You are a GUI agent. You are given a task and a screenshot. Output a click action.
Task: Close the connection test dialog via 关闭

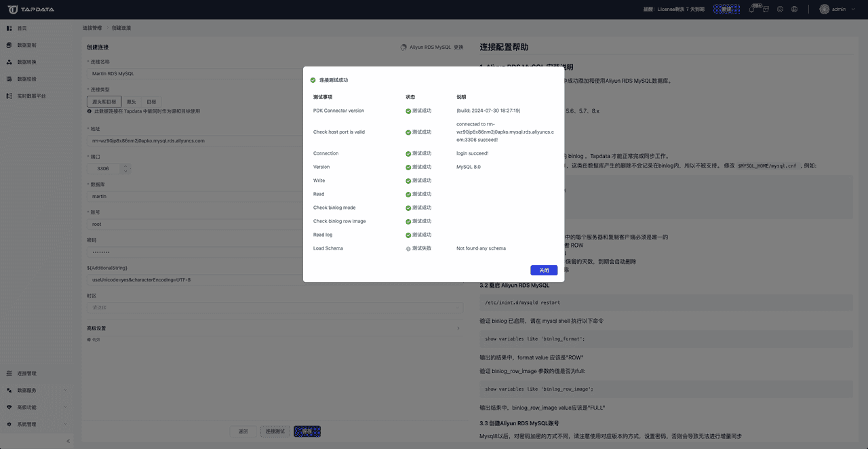542,270
